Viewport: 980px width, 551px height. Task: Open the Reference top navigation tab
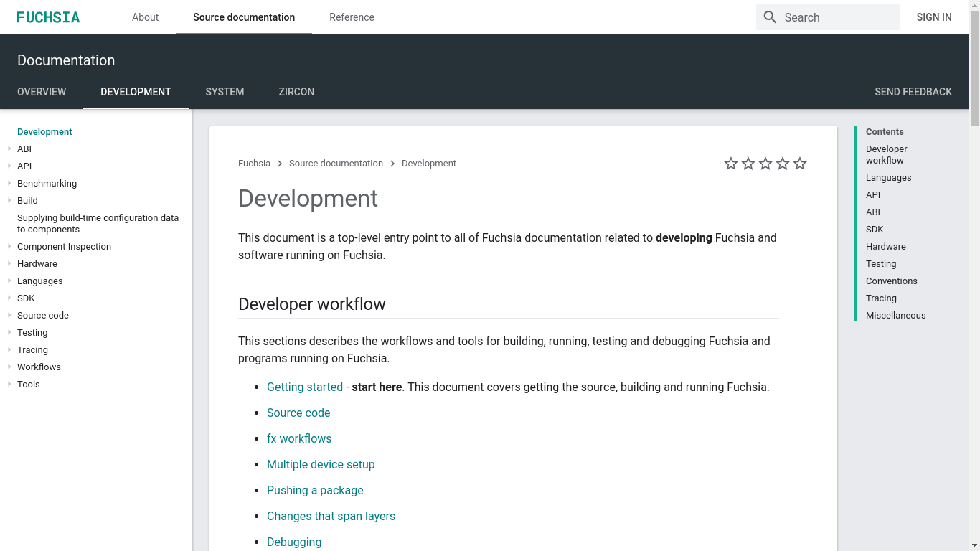352,17
